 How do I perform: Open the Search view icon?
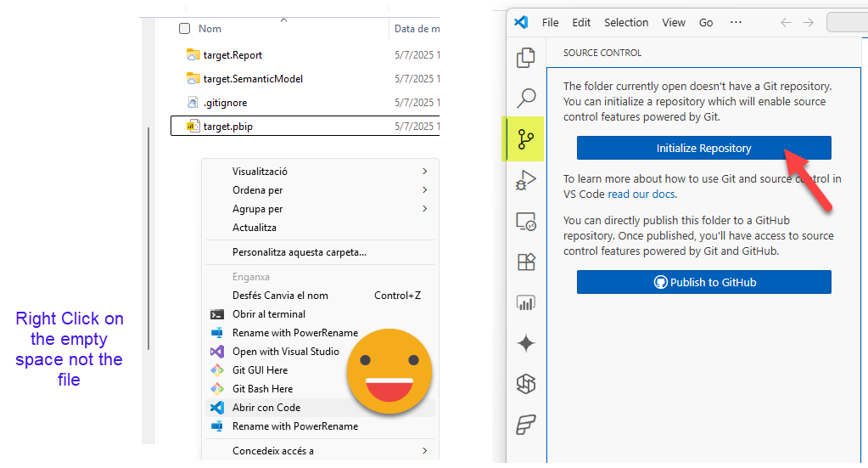(x=526, y=98)
